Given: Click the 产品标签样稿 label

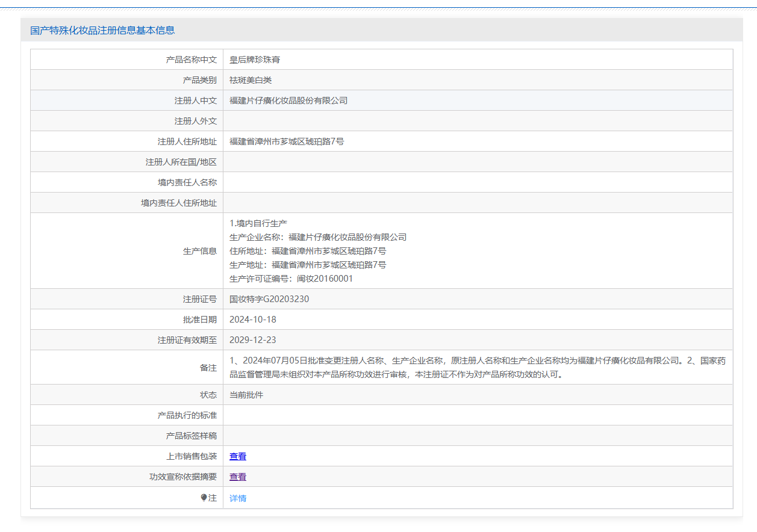Looking at the screenshot, I should [192, 436].
